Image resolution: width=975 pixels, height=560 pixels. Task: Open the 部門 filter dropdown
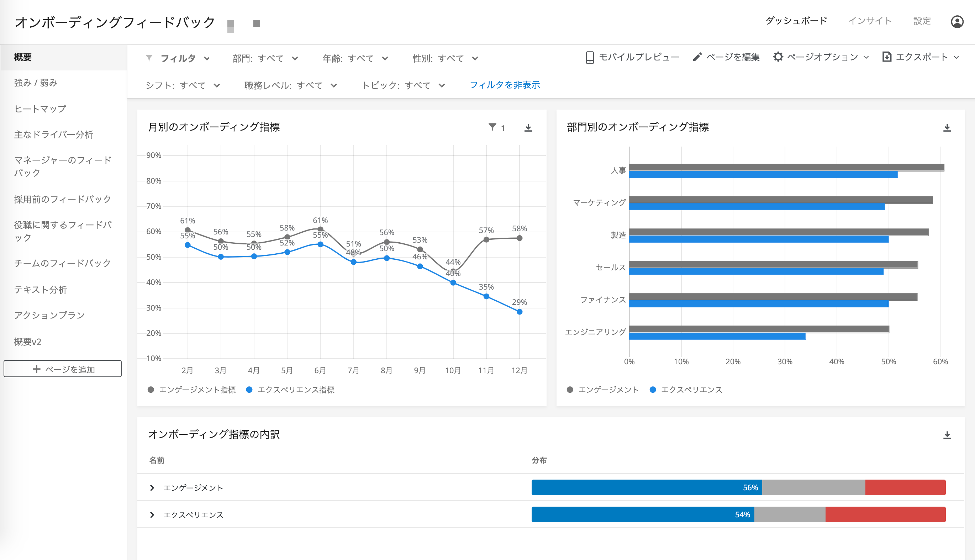[x=265, y=58]
